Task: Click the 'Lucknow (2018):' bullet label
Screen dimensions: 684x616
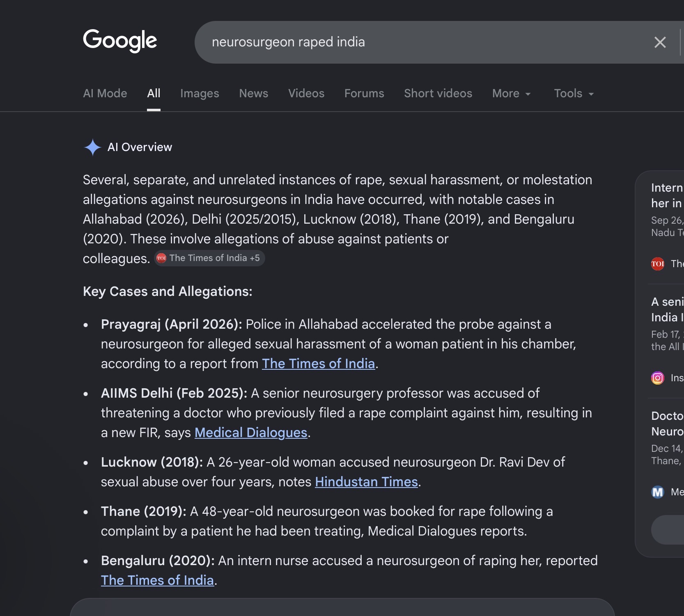Action: coord(152,462)
